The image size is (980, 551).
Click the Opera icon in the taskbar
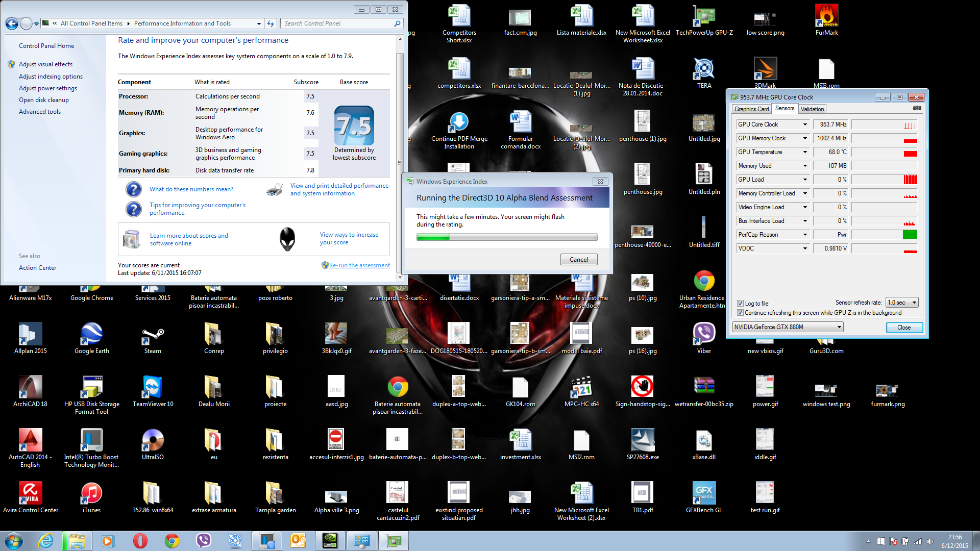140,541
